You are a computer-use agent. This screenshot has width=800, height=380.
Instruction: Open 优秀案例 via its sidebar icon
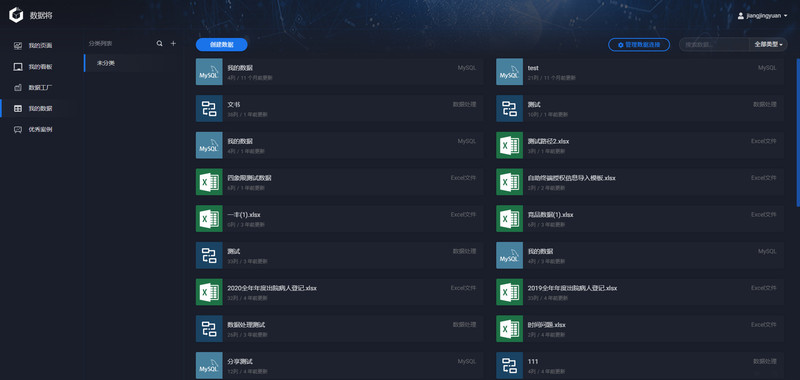tap(18, 130)
